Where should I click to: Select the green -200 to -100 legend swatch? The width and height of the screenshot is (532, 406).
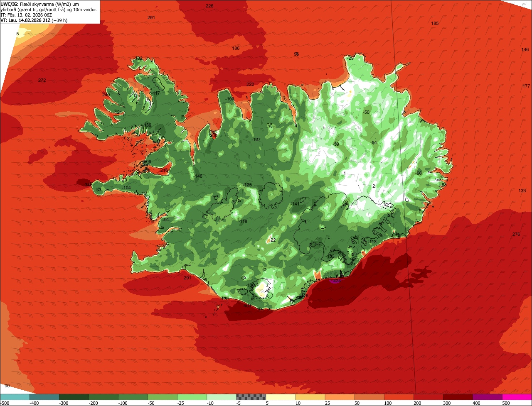click(x=103, y=397)
